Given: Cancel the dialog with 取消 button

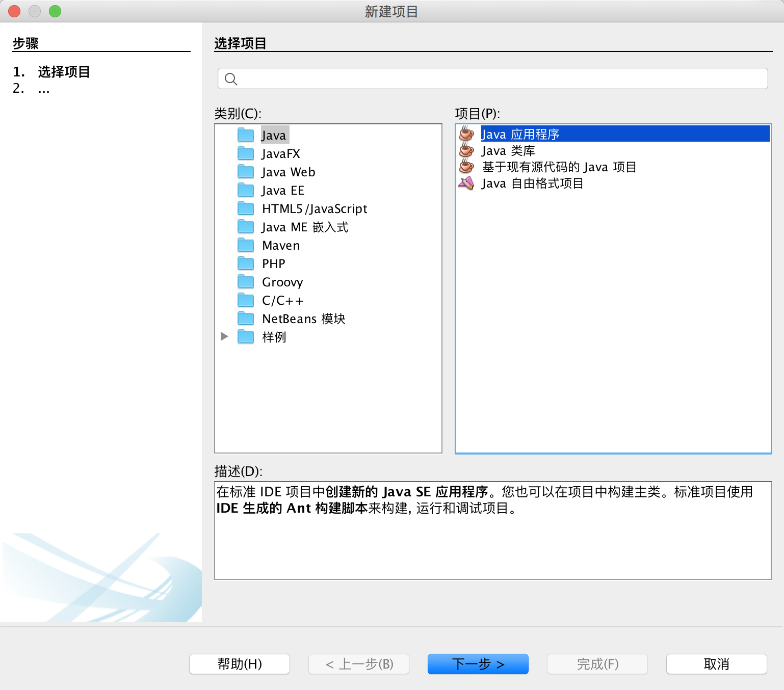Looking at the screenshot, I should (x=717, y=664).
